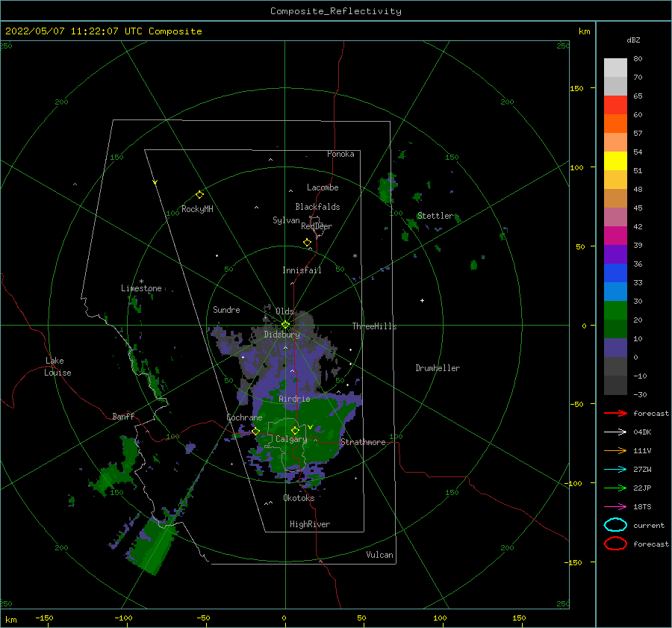Click the Strathmore city label
Screen dimensions: 672x628
pyautogui.click(x=363, y=442)
